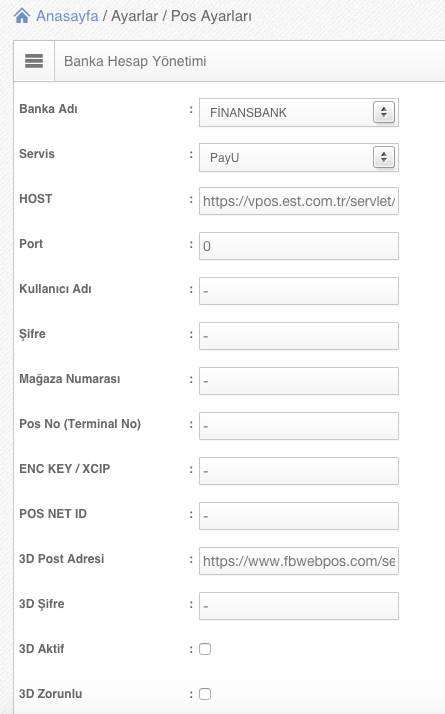Click the Banka Adı dropdown arrows

384,112
